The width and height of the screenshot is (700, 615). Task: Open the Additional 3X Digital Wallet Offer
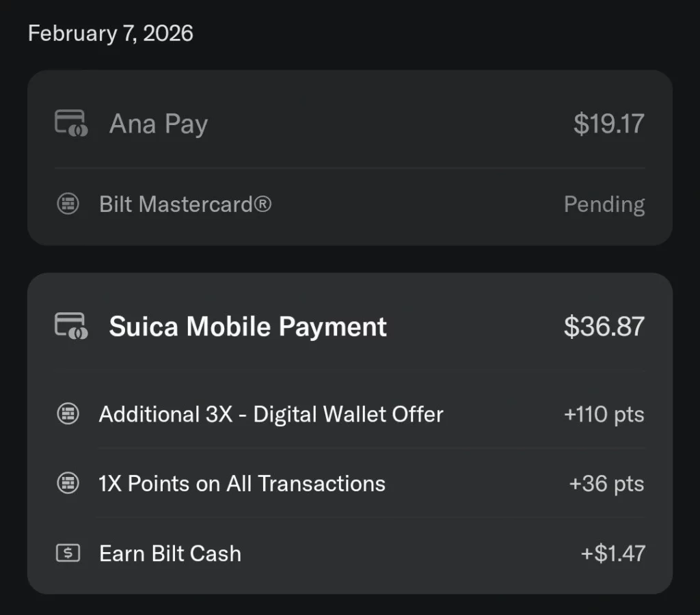[x=271, y=414]
